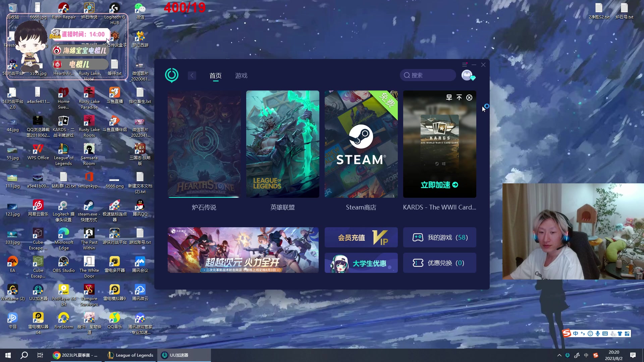Switch to the Chrome 2023LPL夏季赛 taskbar window
The height and width of the screenshot is (362, 644).
pos(76,355)
